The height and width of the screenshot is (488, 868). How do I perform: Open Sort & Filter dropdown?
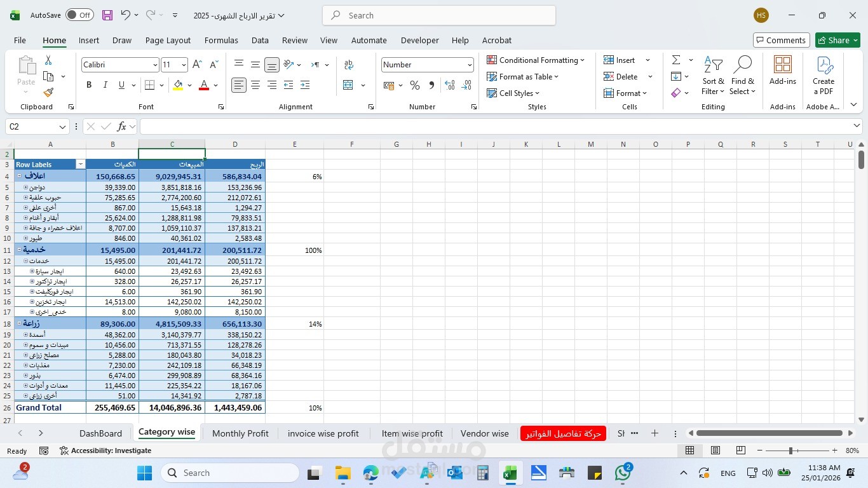coord(713,75)
